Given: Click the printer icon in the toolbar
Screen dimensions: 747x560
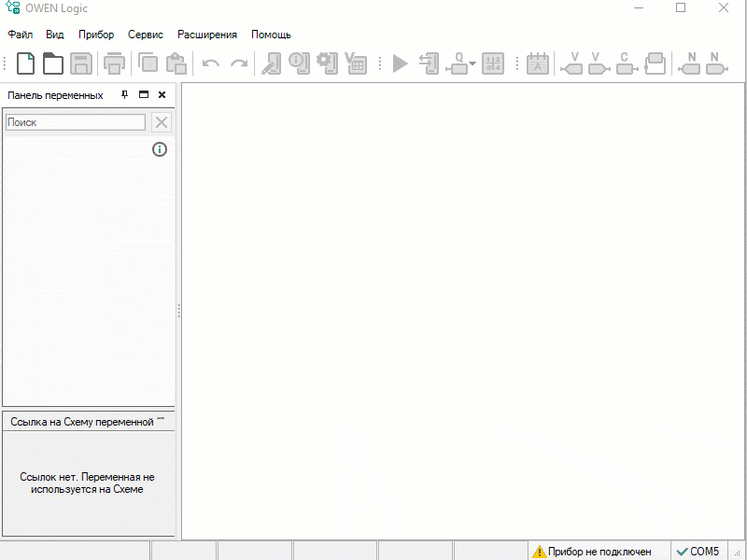Looking at the screenshot, I should click(x=114, y=63).
